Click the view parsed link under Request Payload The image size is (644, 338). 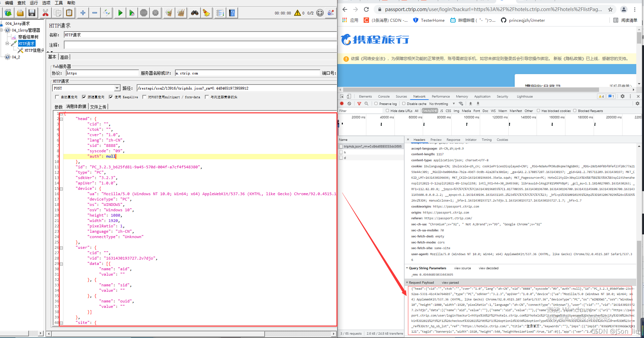coord(450,283)
